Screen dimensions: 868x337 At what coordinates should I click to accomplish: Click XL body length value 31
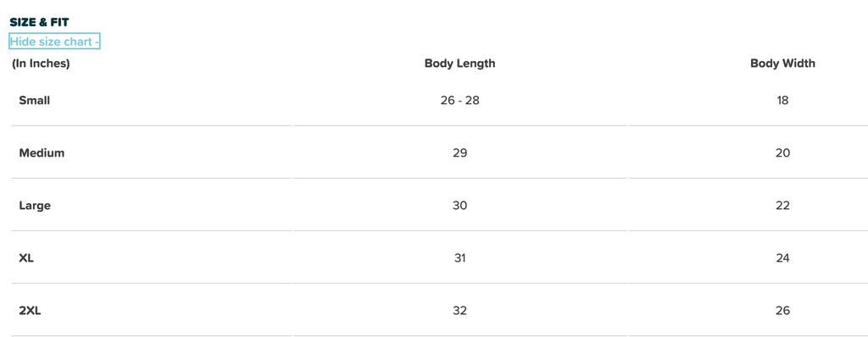click(x=460, y=258)
